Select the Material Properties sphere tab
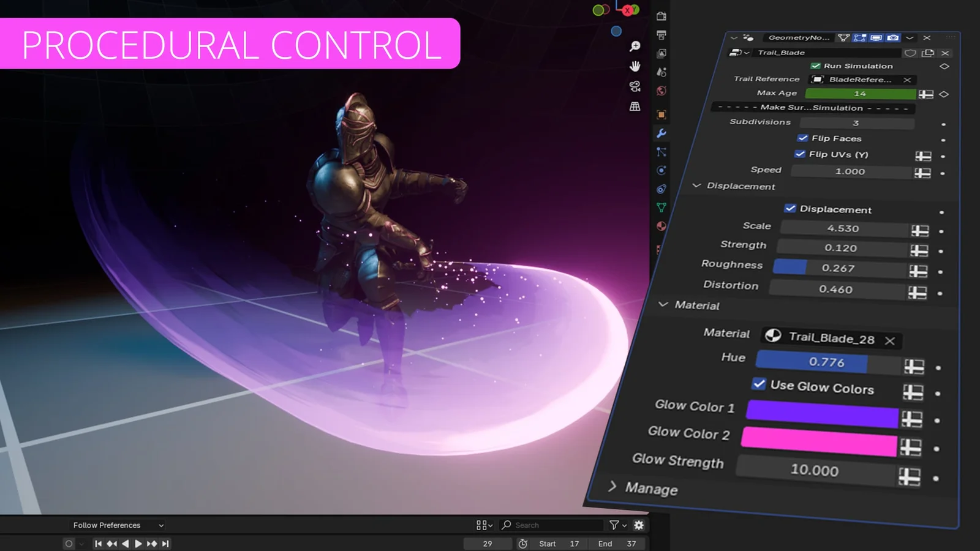 coord(660,226)
